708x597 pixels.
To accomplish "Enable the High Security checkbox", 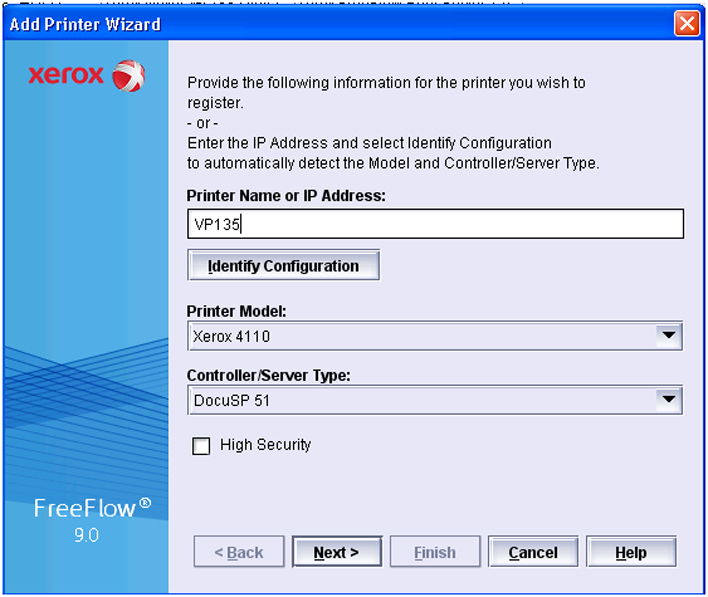I will 201,446.
